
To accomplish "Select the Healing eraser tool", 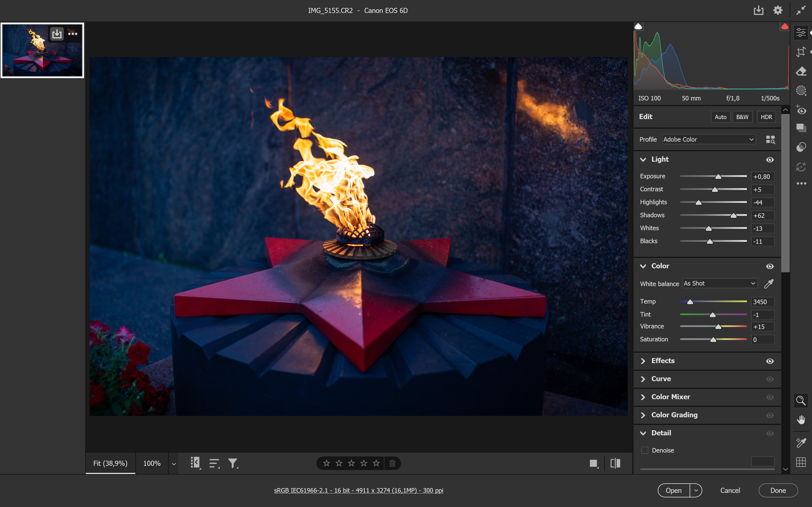I will click(x=801, y=71).
